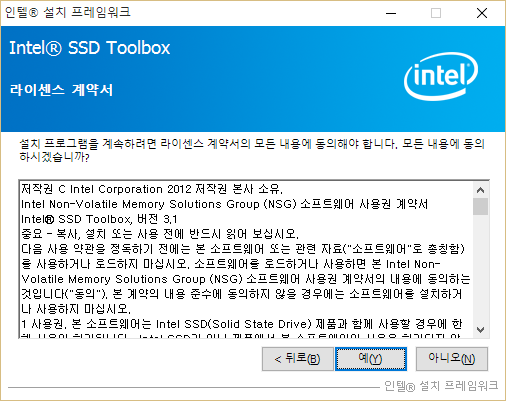The width and height of the screenshot is (506, 401).
Task: Click the line 'Intel Non-Volatile Memory Solutions Group (NSG) 소프트웨어 사용권 계약서'
Action: point(224,204)
